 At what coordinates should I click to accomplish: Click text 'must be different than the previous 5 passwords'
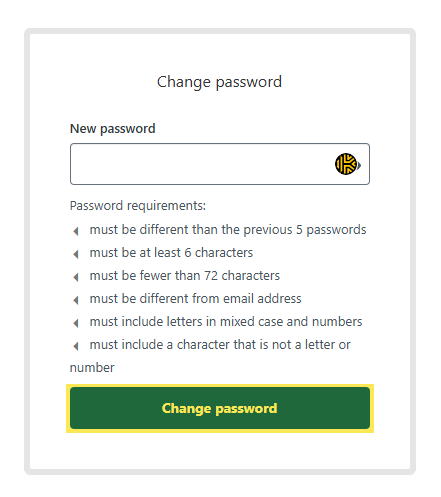[228, 230]
